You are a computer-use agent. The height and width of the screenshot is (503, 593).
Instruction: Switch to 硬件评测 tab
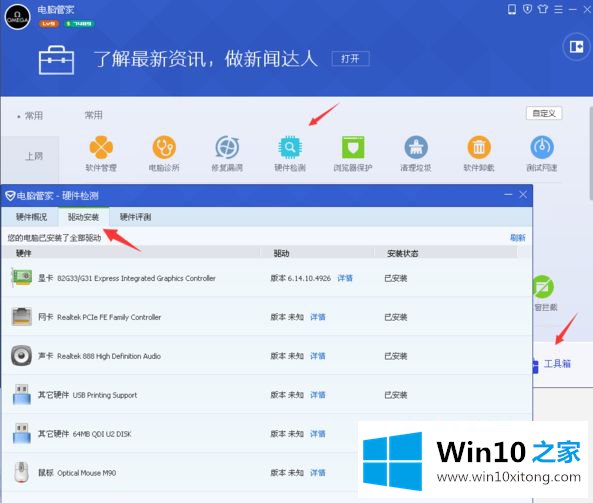tap(135, 217)
